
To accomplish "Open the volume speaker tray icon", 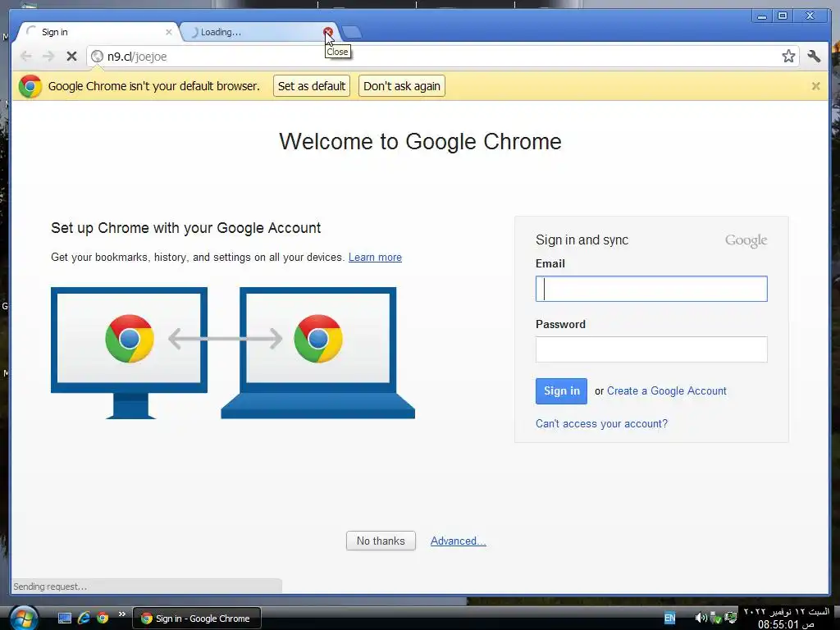I will click(701, 619).
